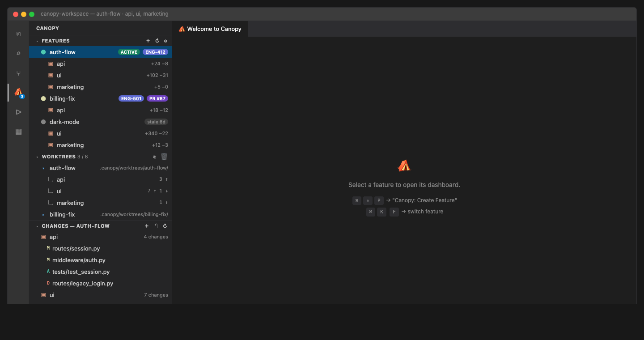644x340 pixels.
Task: Open the Canopy tent icon in the activity bar
Action: pos(18,93)
